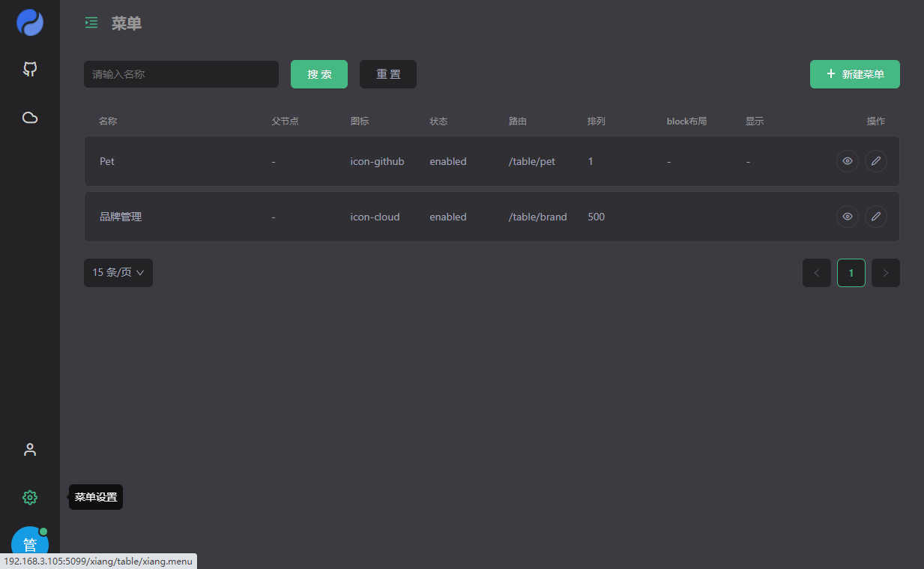Click the app logo in the sidebar
Viewport: 924px width, 569px height.
click(x=30, y=22)
